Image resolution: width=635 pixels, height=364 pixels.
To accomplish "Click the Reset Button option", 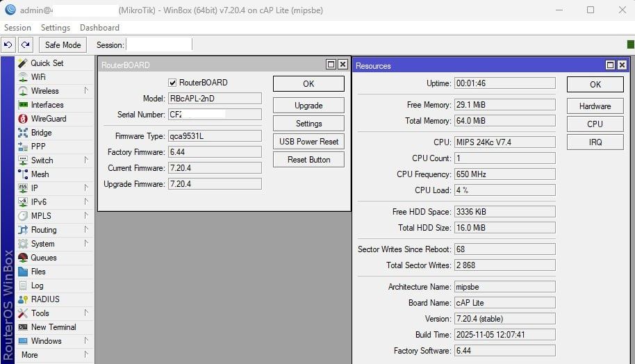I will (308, 160).
